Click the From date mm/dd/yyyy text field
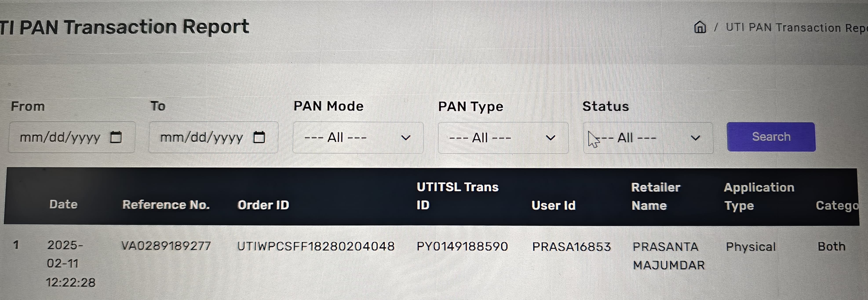This screenshot has height=300, width=868. pyautogui.click(x=60, y=137)
